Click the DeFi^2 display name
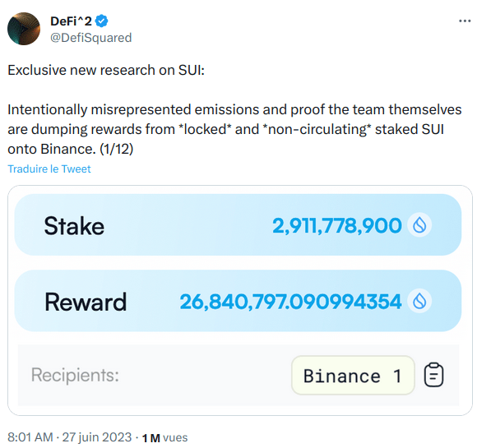The width and height of the screenshot is (477, 448). (x=71, y=21)
